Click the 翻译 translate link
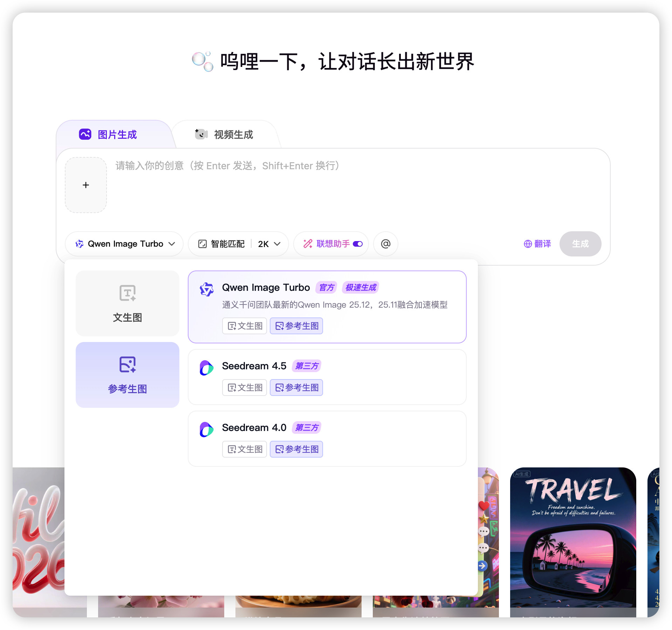This screenshot has width=672, height=630. (x=537, y=244)
